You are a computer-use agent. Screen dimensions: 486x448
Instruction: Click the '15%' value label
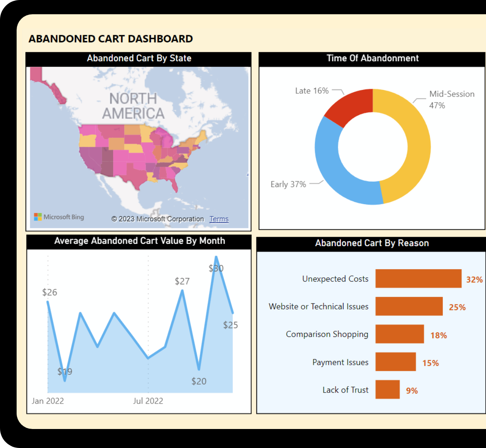point(430,363)
